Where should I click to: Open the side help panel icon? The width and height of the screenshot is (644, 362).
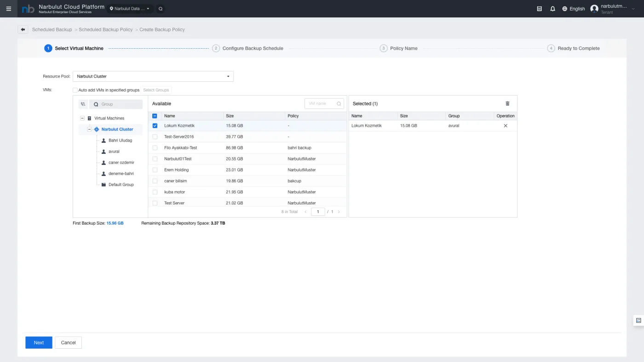(x=638, y=320)
